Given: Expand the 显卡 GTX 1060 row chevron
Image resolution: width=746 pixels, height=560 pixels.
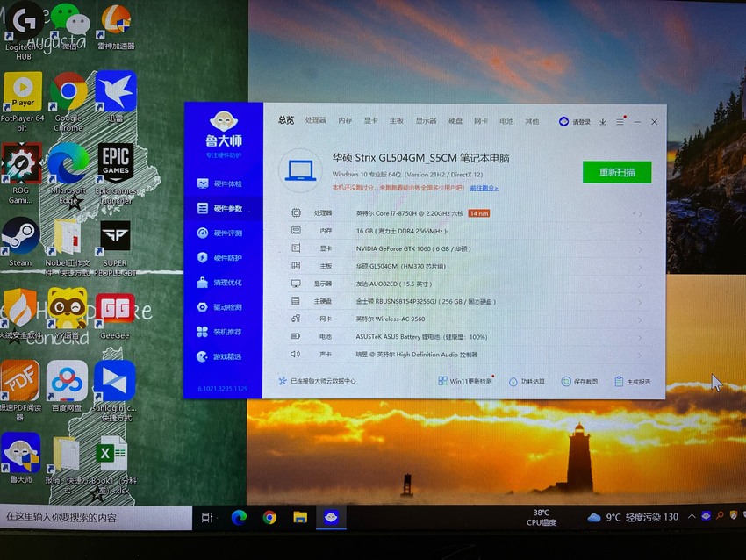Looking at the screenshot, I should 640,249.
